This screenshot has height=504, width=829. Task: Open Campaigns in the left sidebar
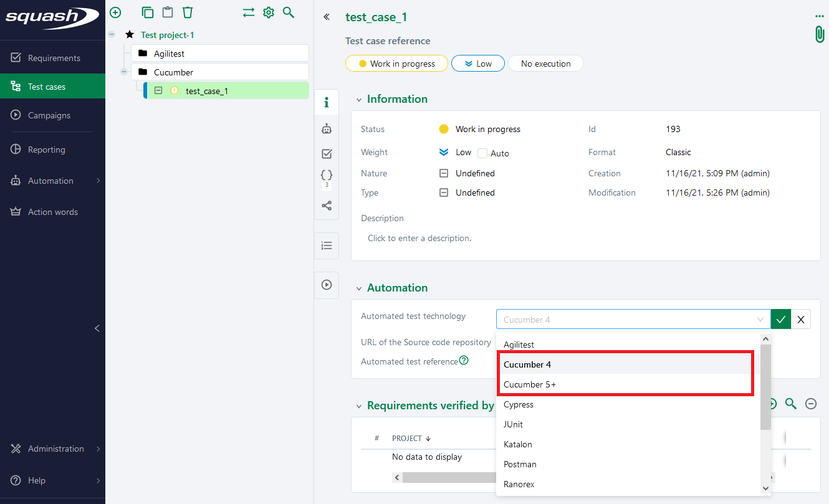click(49, 115)
